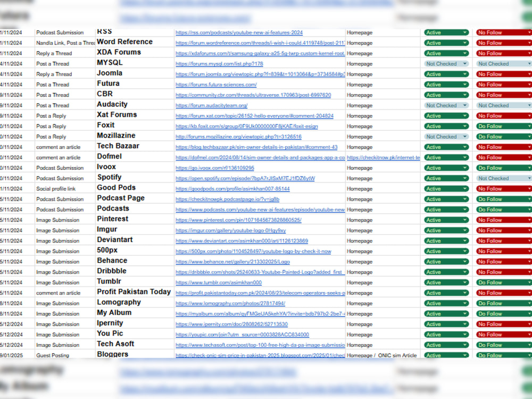Open the Active status dropdown for Tumblr
This screenshot has height=399, width=532.
(446, 282)
